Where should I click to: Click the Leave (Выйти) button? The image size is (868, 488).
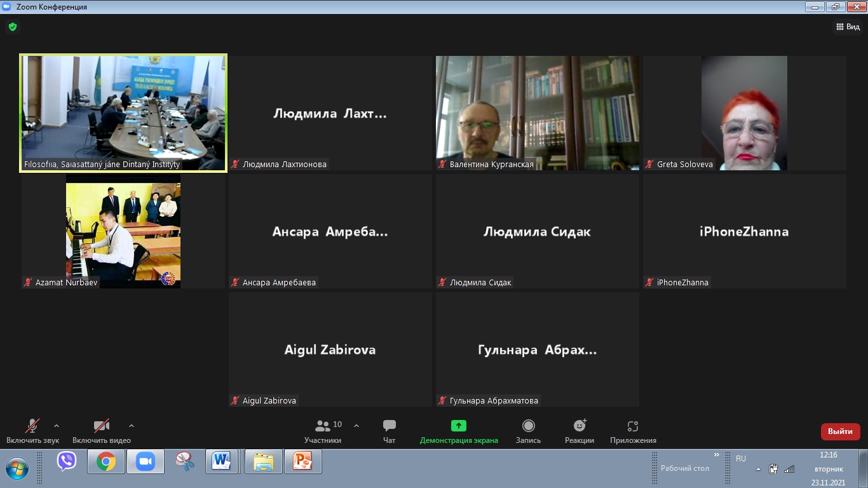click(x=840, y=431)
